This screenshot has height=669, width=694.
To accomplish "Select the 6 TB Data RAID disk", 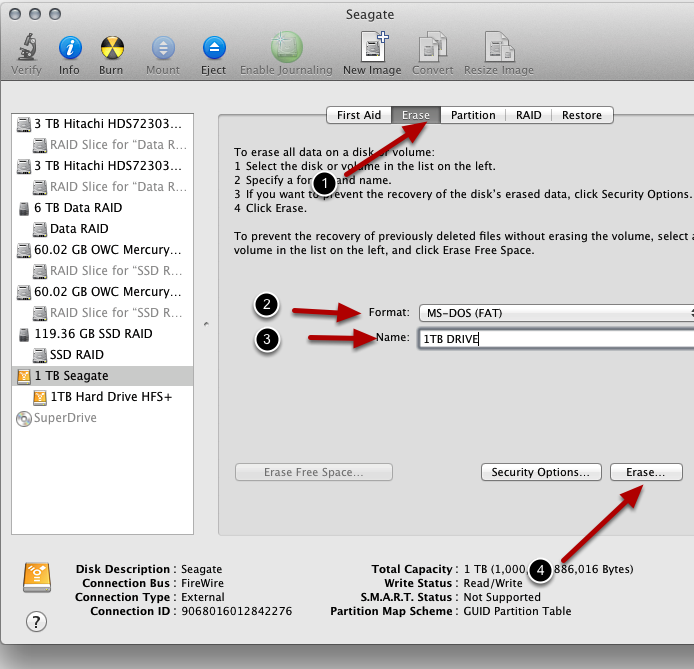I will (77, 208).
